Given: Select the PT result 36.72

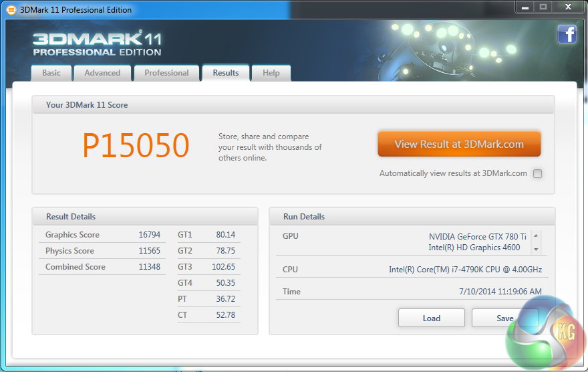Looking at the screenshot, I should pos(225,299).
